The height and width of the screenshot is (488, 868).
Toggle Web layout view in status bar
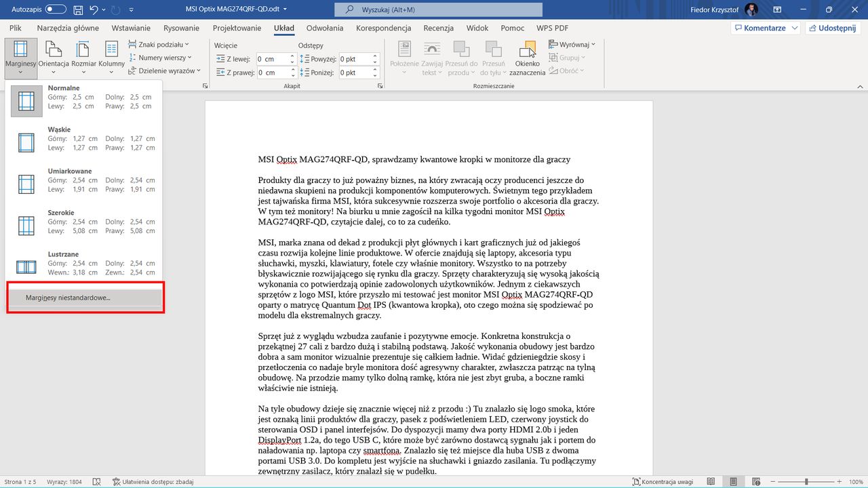pyautogui.click(x=755, y=481)
